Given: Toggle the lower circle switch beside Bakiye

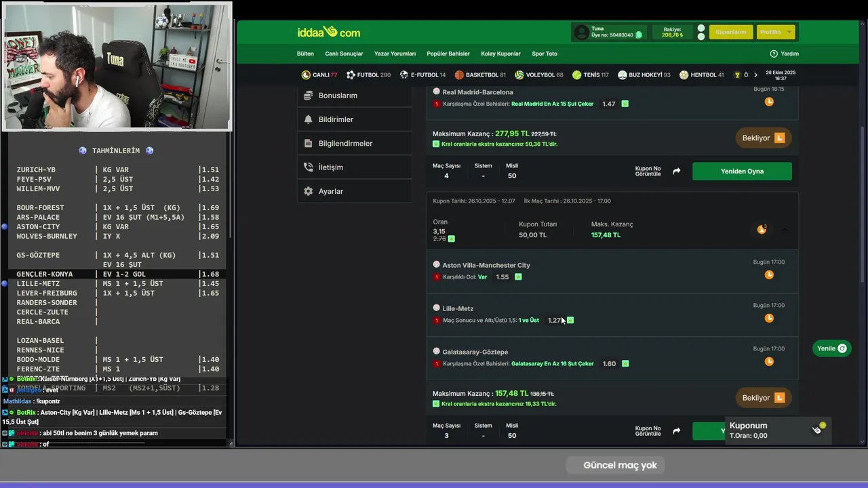Looking at the screenshot, I should point(701,37).
